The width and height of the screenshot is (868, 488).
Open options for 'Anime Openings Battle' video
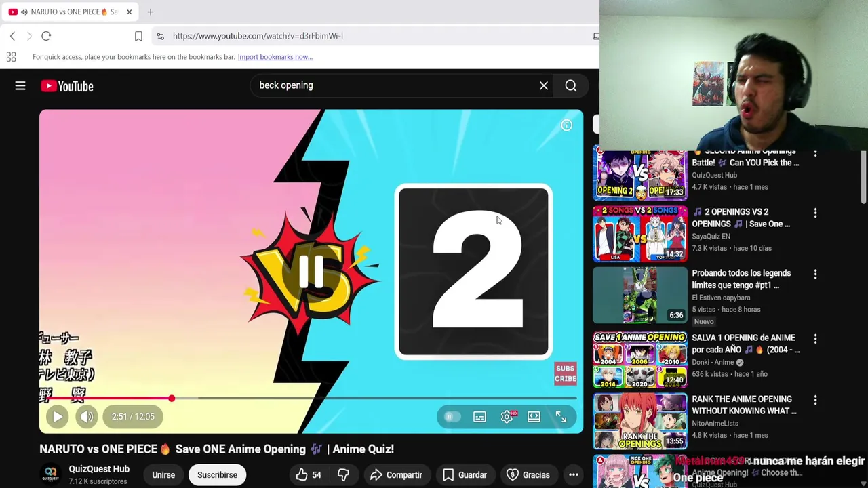tap(815, 155)
